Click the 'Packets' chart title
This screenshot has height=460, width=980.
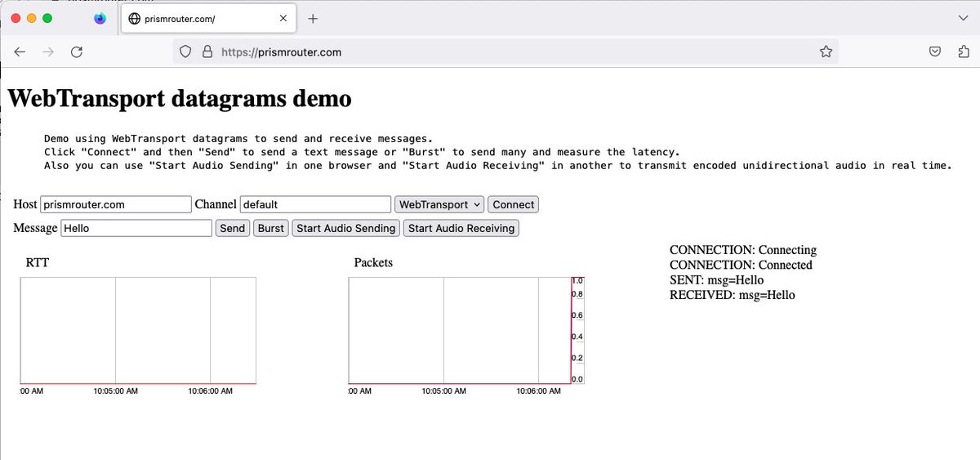coord(373,262)
